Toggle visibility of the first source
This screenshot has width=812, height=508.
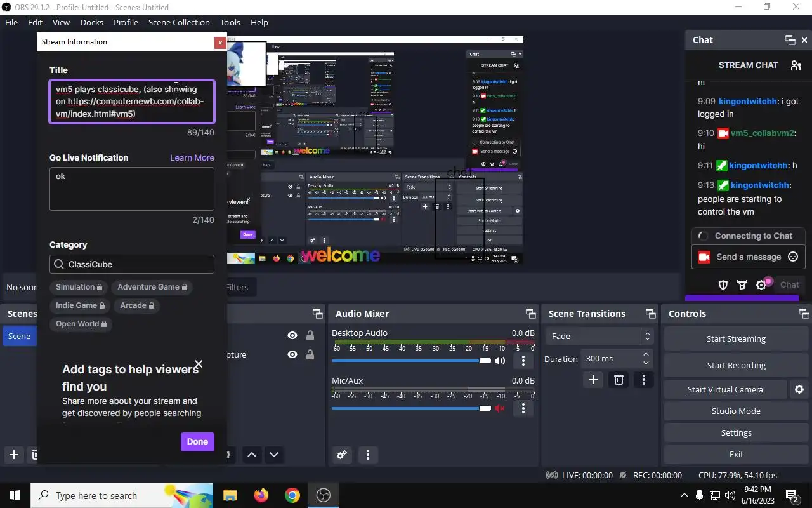click(x=292, y=336)
